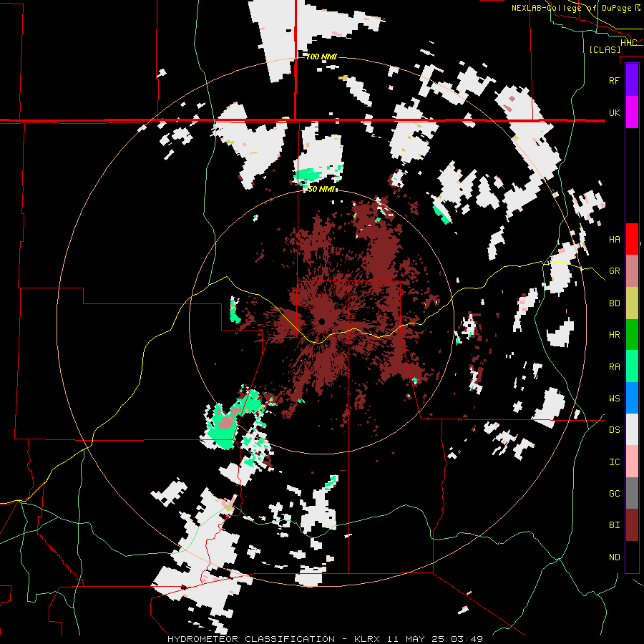Click the IC pink legend swatch
644x644 pixels.
[632, 462]
